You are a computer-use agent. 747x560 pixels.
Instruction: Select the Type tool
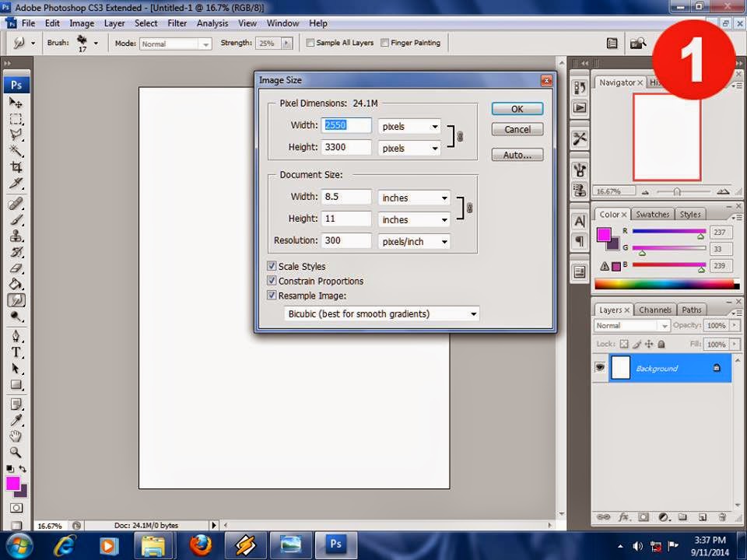(16, 353)
